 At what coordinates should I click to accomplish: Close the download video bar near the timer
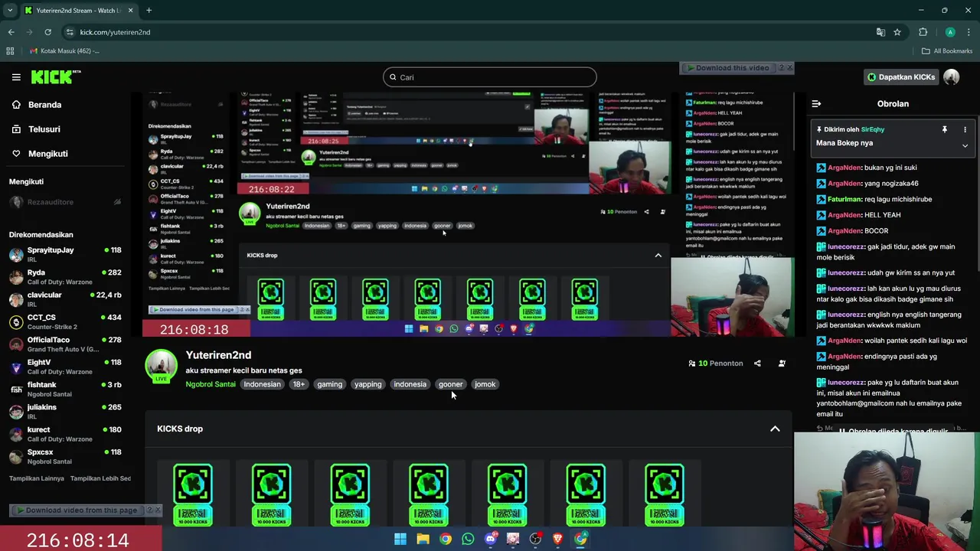158,510
